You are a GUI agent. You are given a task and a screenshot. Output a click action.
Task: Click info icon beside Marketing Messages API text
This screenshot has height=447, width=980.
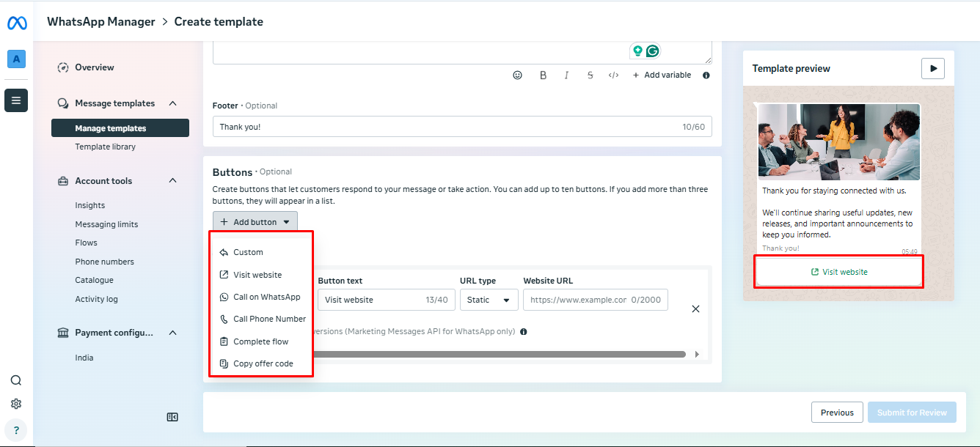(x=524, y=331)
